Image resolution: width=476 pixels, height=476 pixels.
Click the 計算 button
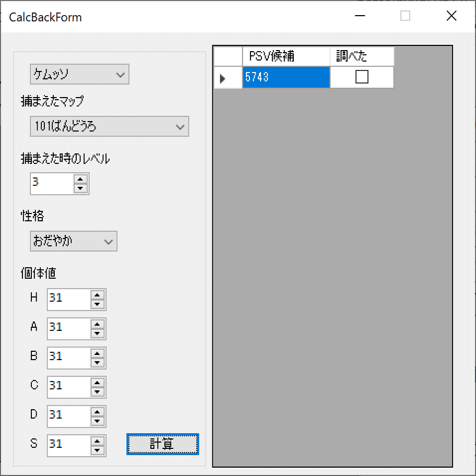[162, 444]
